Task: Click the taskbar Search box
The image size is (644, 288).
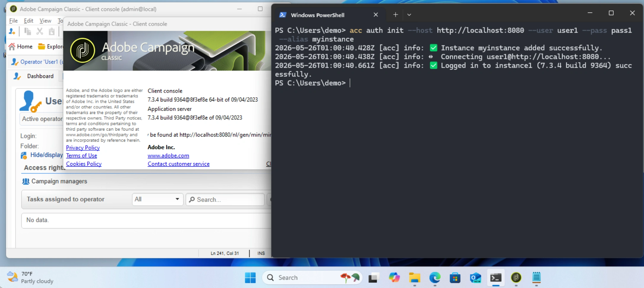Action: 312,278
